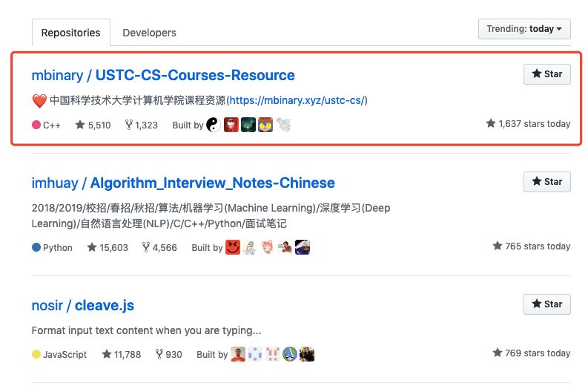Viewport: 588px width, 389px height.
Task: Star the USTC-CS-Courses-Resource repository
Action: click(547, 74)
